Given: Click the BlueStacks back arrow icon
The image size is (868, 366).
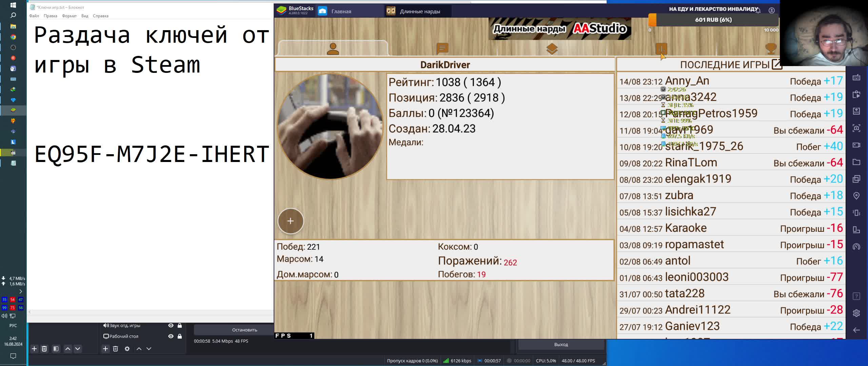Looking at the screenshot, I should [x=856, y=330].
